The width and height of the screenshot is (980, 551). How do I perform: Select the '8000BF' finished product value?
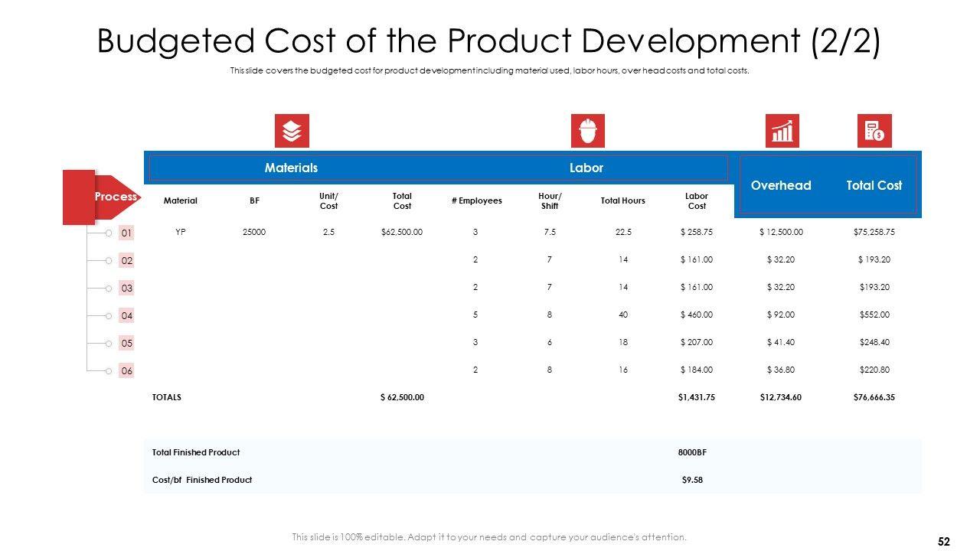point(692,452)
